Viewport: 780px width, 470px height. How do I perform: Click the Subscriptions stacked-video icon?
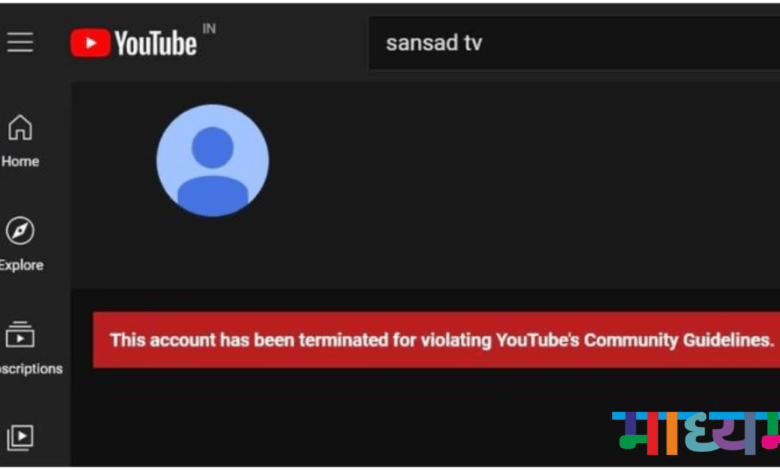[20, 334]
